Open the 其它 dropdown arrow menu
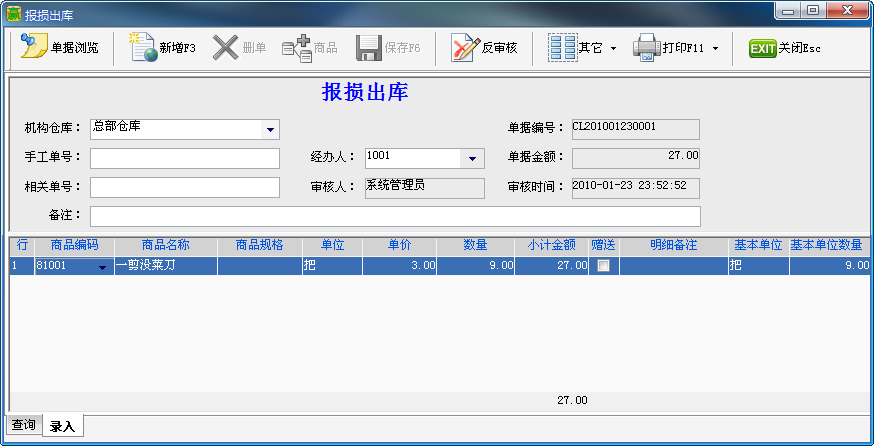 pyautogui.click(x=613, y=49)
